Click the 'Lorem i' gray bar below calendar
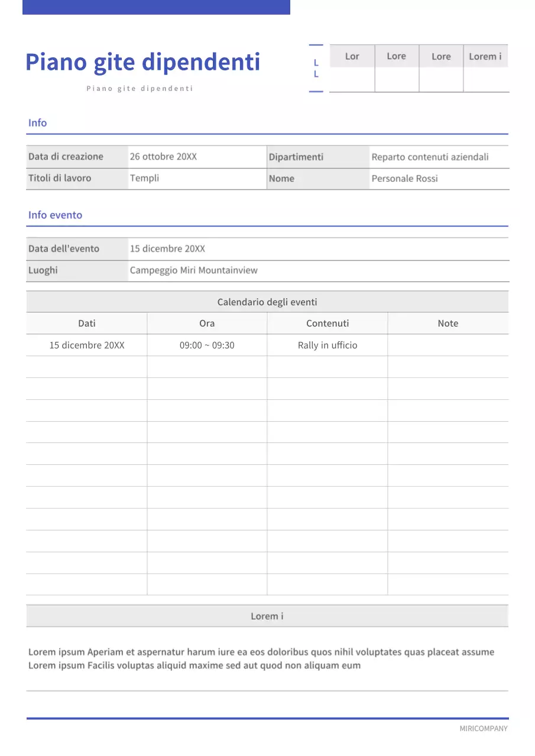This screenshot has width=535, height=756. click(267, 616)
